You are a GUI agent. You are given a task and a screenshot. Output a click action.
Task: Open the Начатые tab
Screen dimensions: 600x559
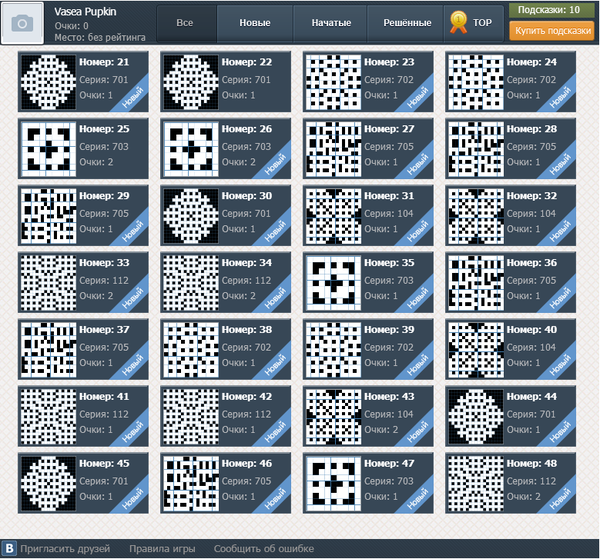coord(331,22)
